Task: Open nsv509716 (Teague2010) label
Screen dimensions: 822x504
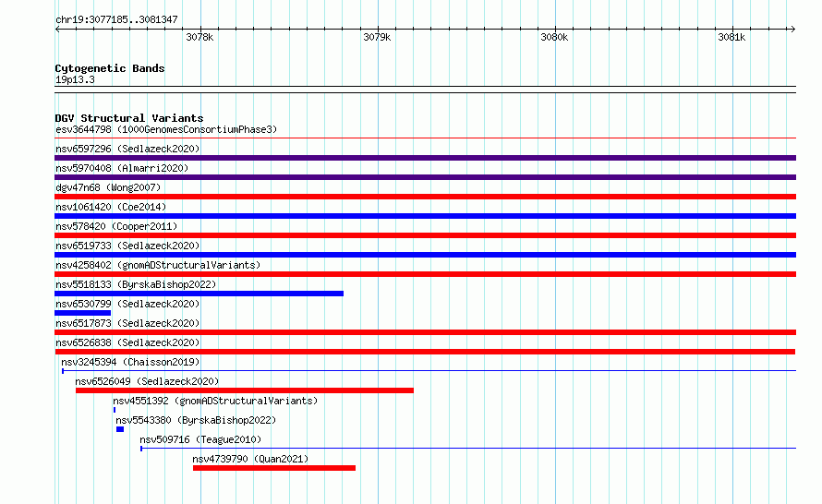Action: tap(200, 439)
